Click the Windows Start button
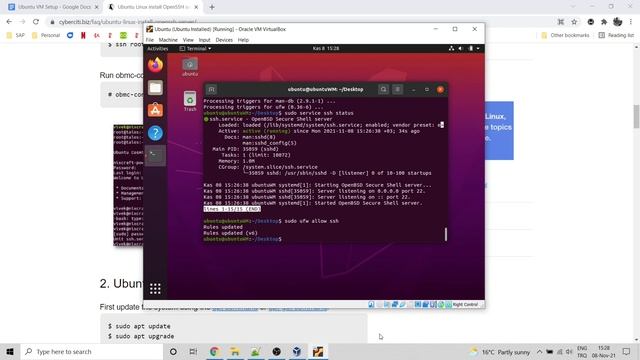Screen dimensions: 640x360 click(x=10, y=351)
